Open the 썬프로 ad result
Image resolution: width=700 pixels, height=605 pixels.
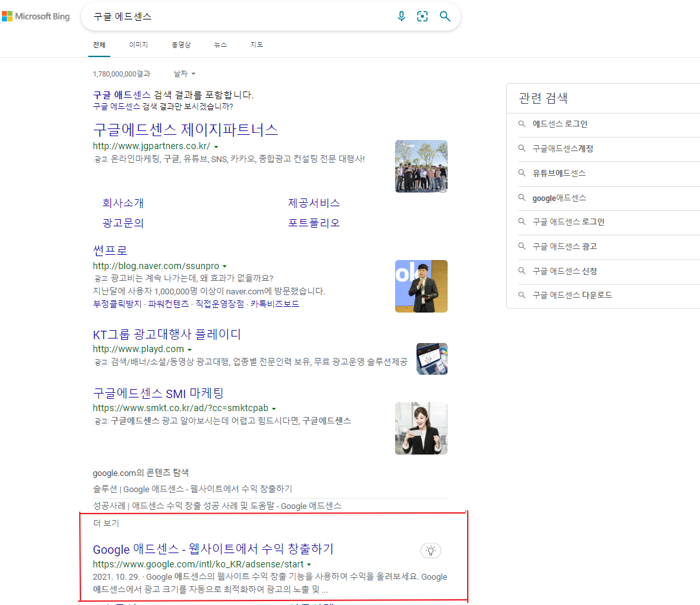pyautogui.click(x=110, y=250)
